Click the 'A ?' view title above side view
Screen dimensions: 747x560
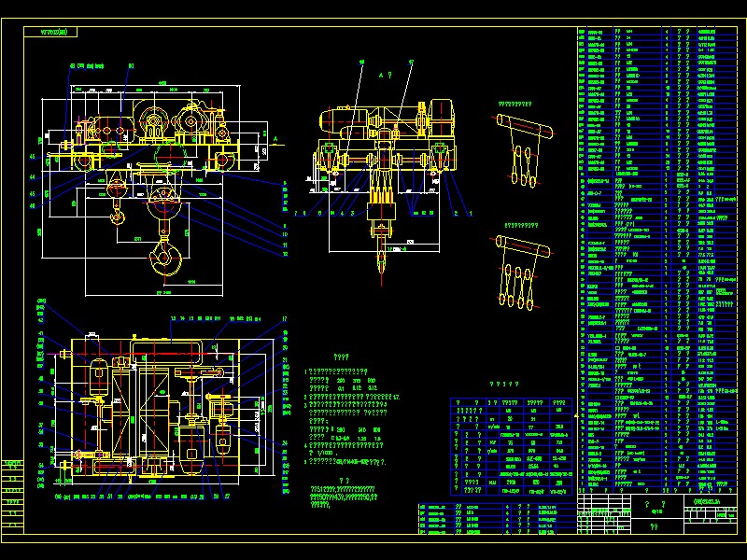click(x=385, y=76)
